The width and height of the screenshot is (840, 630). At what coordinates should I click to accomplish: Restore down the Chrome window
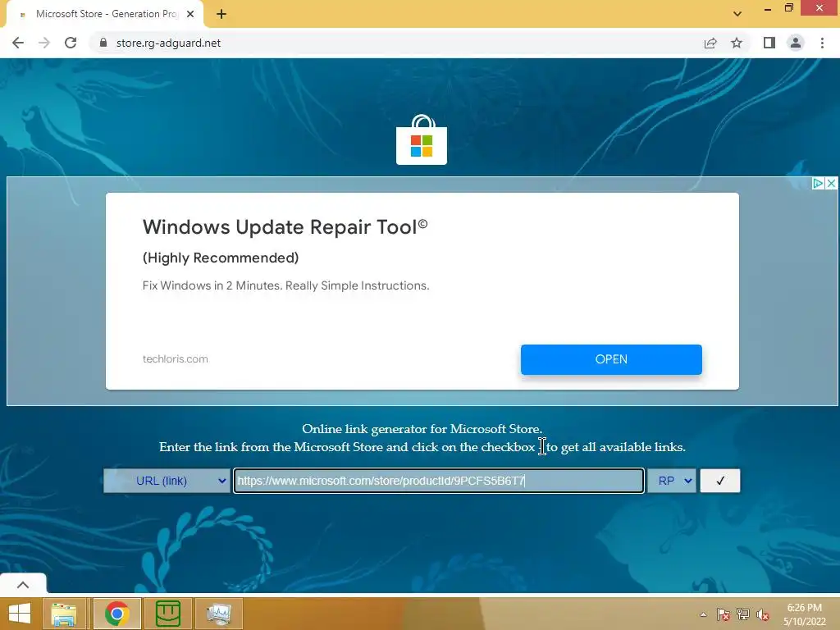789,8
